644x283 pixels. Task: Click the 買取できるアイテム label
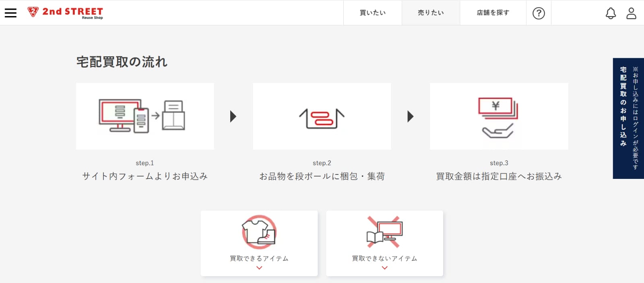pos(259,258)
